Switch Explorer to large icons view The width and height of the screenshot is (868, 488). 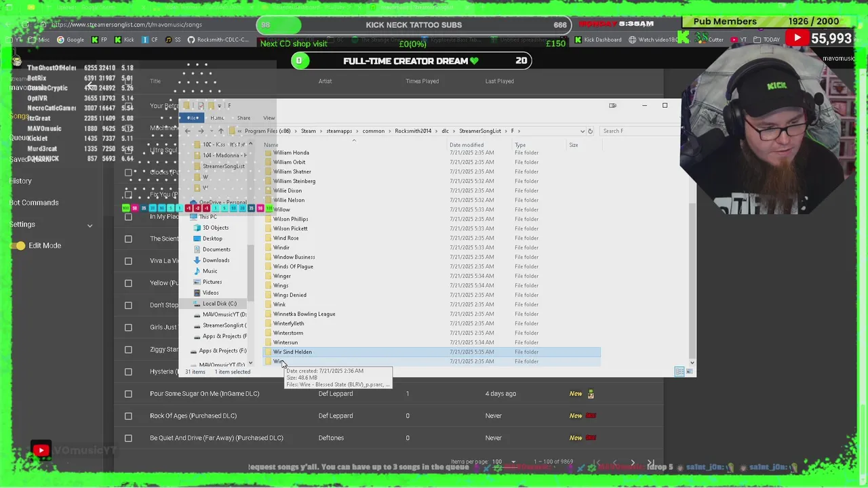coord(690,371)
